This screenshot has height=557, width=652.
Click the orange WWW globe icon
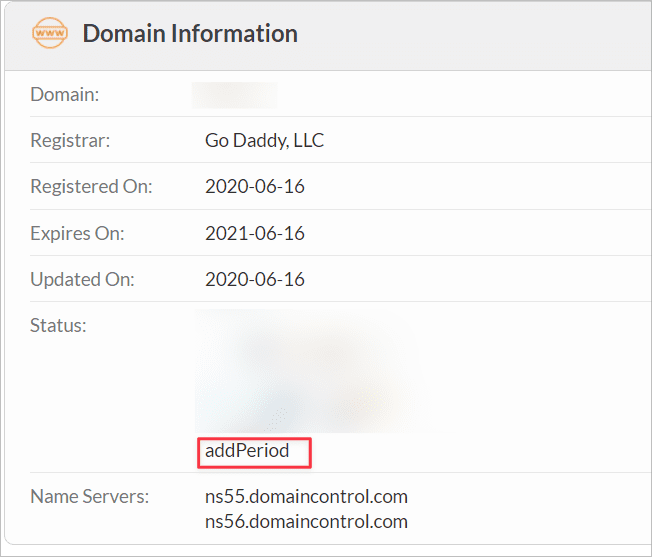(x=51, y=34)
